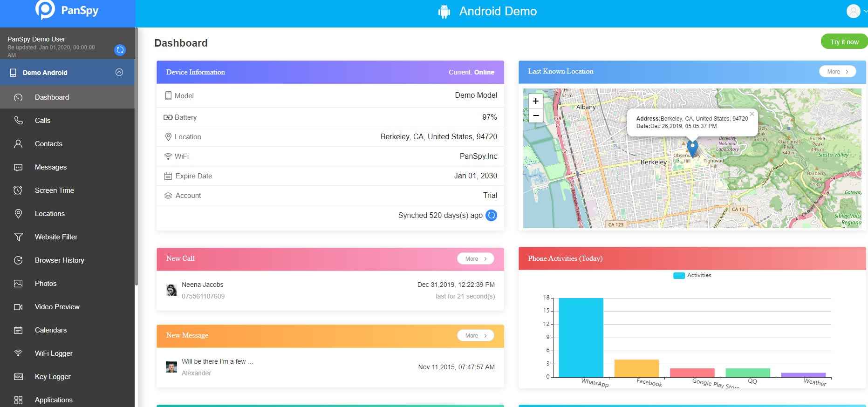
Task: Click the model icon beside Model
Action: click(168, 95)
